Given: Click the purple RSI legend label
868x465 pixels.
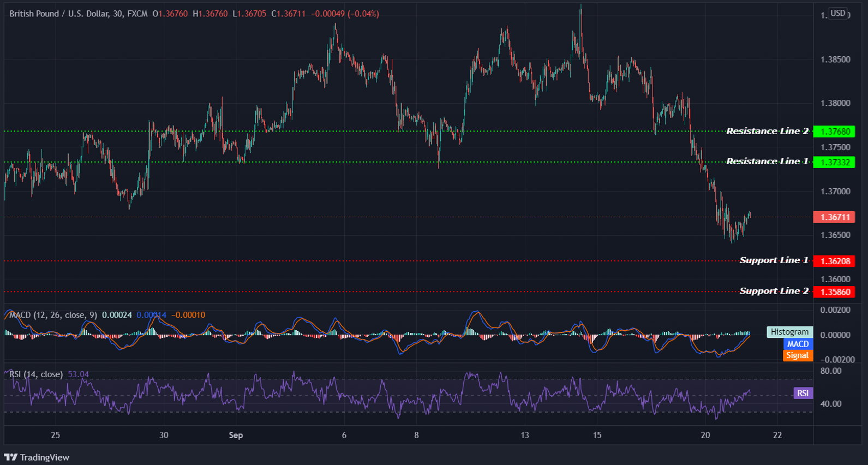Looking at the screenshot, I should click(x=803, y=393).
